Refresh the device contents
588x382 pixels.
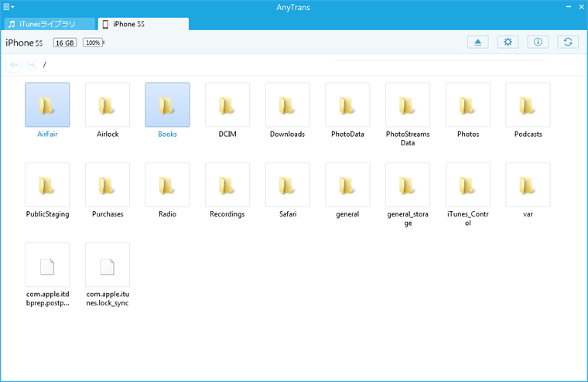tap(568, 42)
